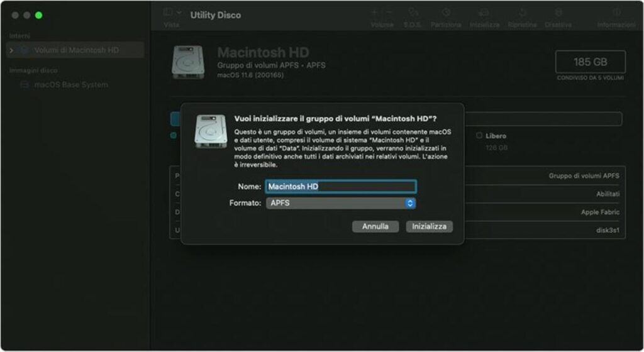
Task: Click the disk icon in the erase dialog
Action: (210, 131)
